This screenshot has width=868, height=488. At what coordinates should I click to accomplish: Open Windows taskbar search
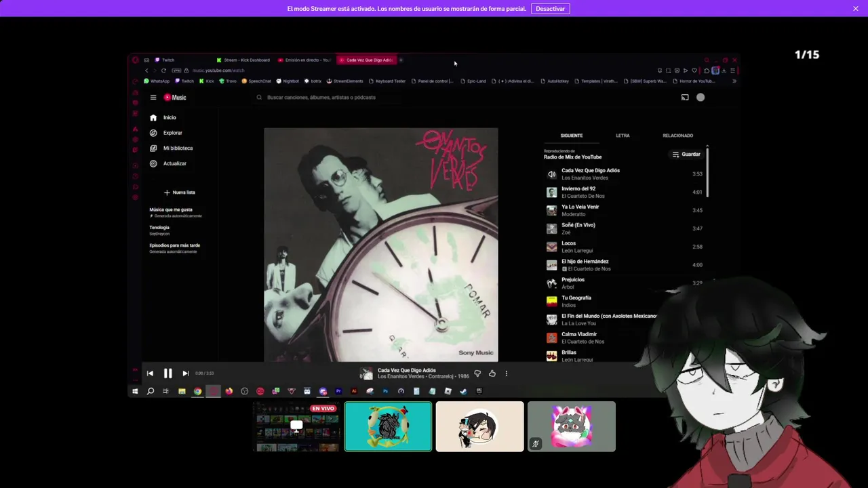tap(151, 391)
